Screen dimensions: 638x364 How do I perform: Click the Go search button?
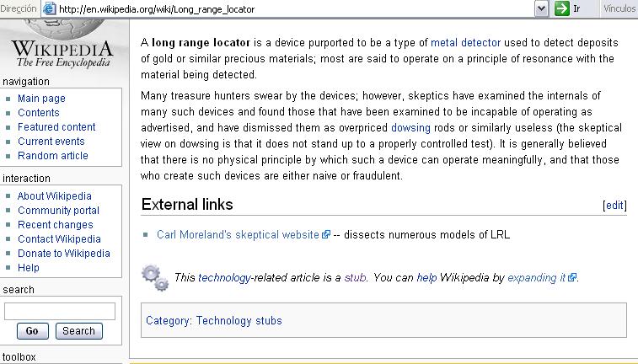point(33,331)
